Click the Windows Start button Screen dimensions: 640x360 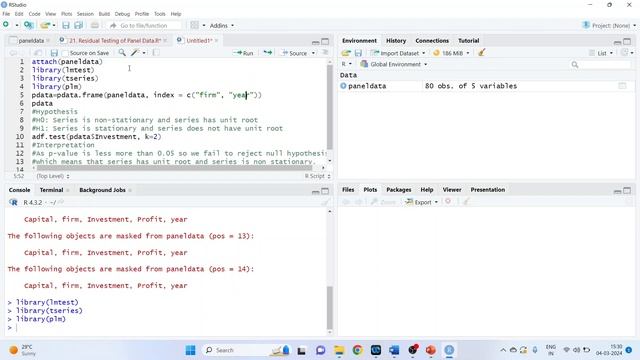pos(190,350)
